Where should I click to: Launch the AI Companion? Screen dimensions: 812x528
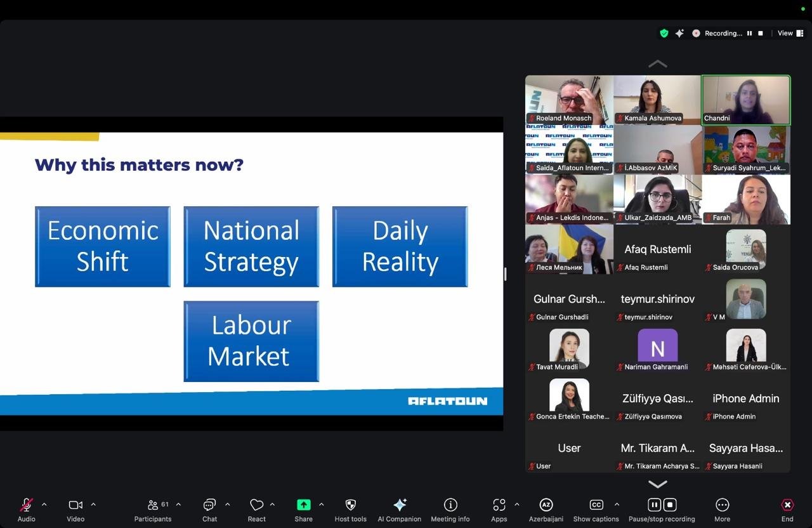tap(399, 505)
